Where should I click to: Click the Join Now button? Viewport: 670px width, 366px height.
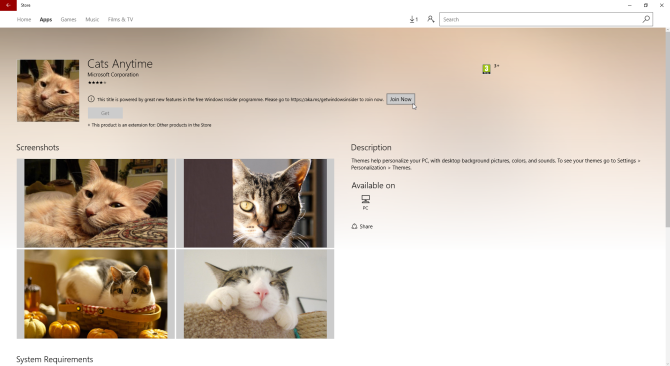[400, 99]
